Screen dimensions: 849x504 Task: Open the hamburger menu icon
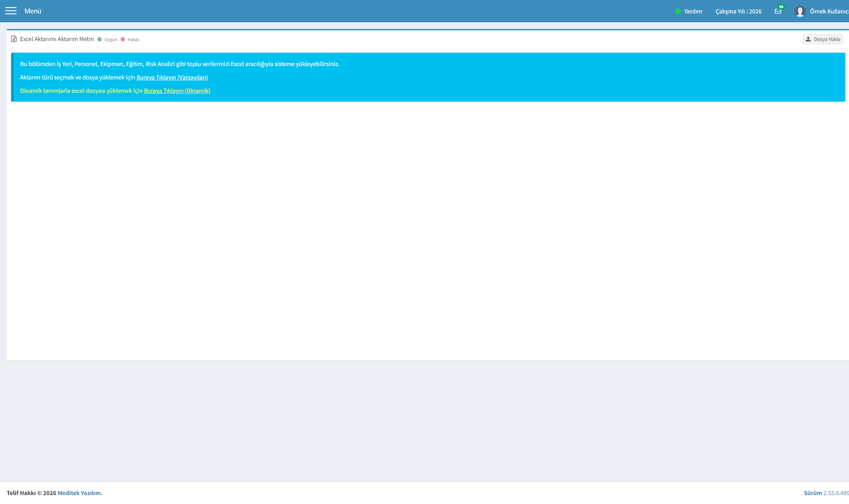[11, 11]
